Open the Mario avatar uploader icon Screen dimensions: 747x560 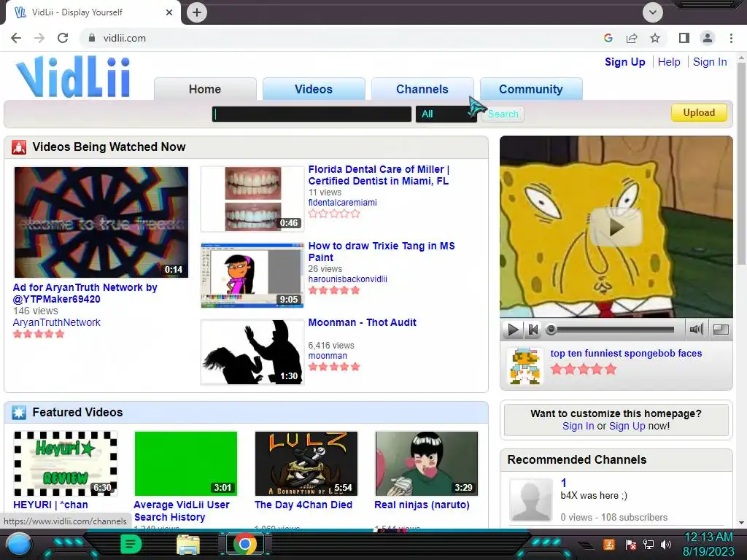[x=525, y=366]
